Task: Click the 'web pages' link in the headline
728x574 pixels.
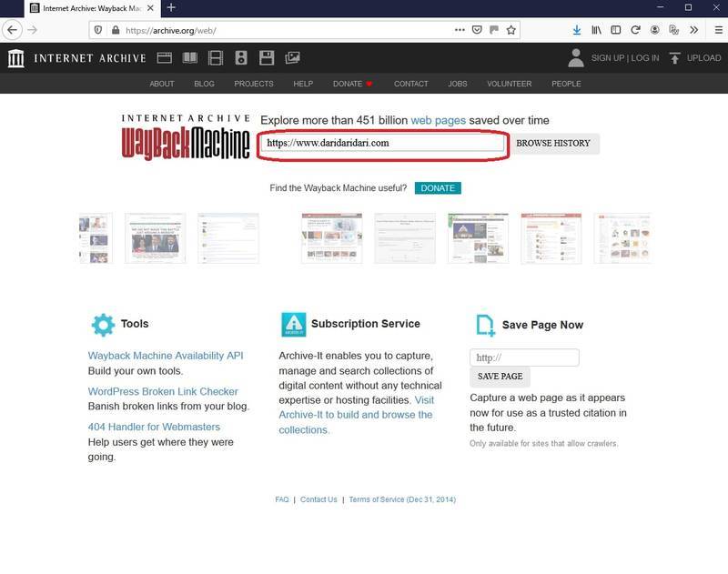Action: (x=438, y=120)
